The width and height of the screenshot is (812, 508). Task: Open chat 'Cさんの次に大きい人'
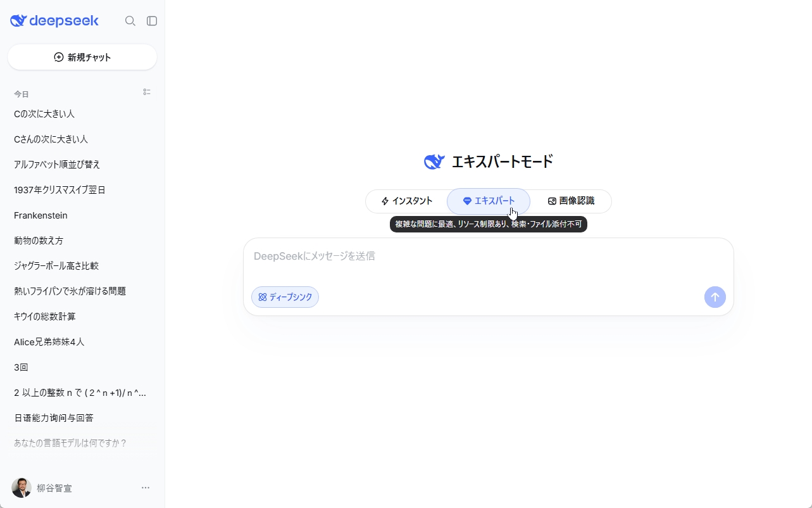(x=82, y=139)
